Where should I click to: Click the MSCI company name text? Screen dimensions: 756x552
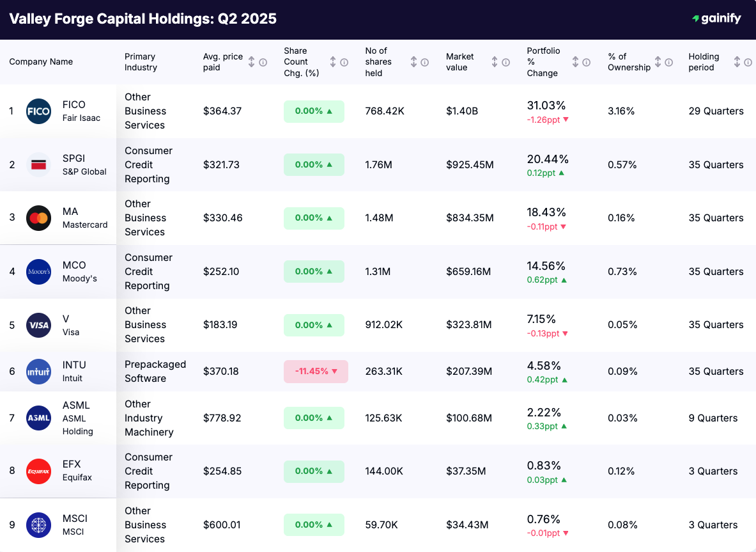tap(75, 525)
